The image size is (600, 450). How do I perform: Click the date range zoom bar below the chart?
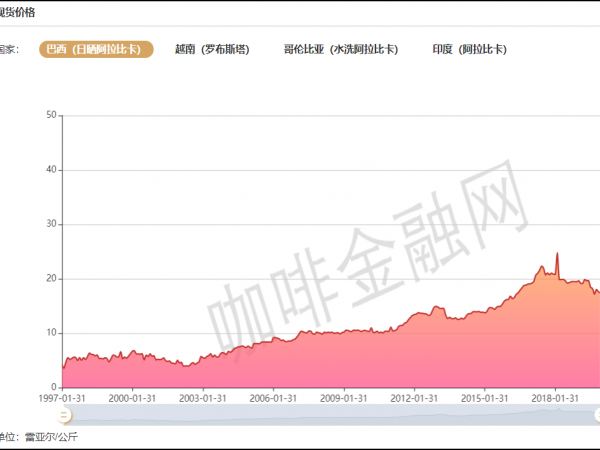point(331,415)
